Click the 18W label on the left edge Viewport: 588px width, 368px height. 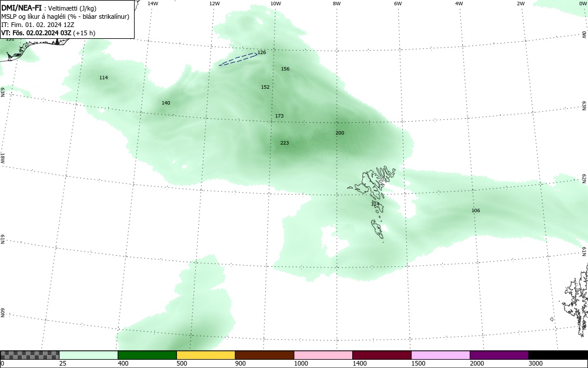(2, 158)
